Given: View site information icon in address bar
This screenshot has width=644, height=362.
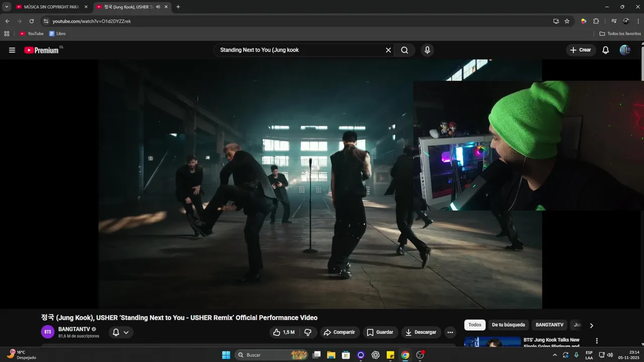Looking at the screenshot, I should click(x=46, y=21).
